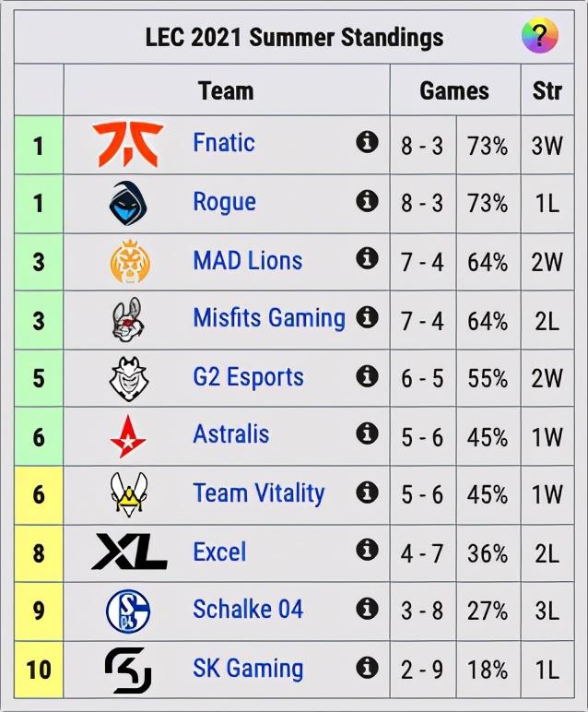Show Schalke 04 info icon details

coord(367,609)
